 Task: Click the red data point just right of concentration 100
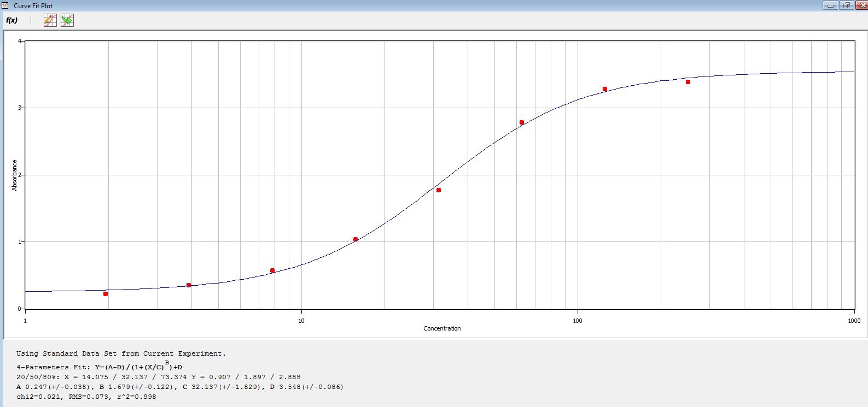[605, 89]
